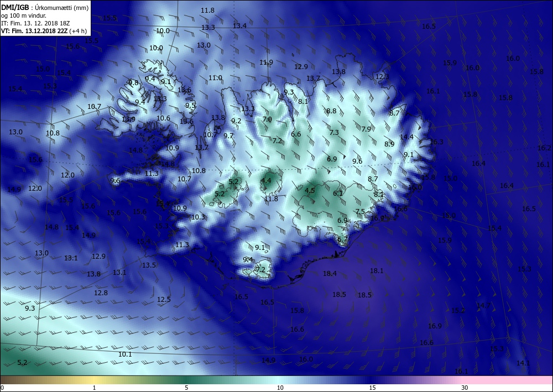Image resolution: width=553 pixels, height=392 pixels.
Task: Click the 'og 100 m vindur.' legend line
Action: (x=24, y=15)
